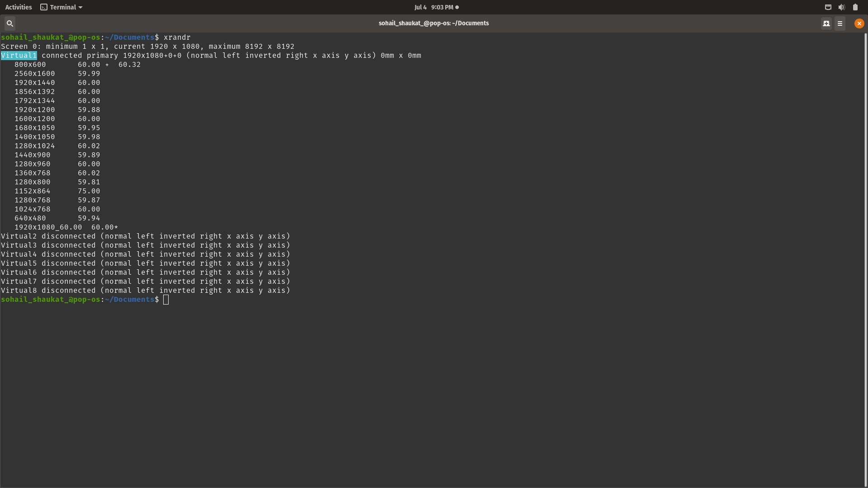Click the Screen 0 information line
This screenshot has height=488, width=868.
coord(148,47)
